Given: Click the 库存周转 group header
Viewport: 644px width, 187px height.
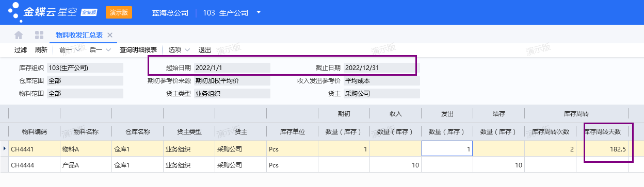Looking at the screenshot, I should pos(576,113).
